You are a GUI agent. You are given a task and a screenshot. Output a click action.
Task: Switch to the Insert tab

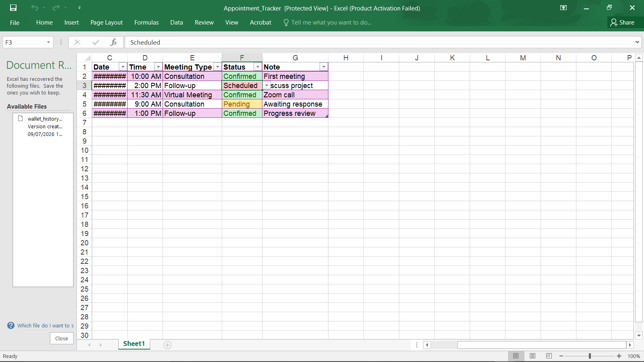tap(72, 23)
